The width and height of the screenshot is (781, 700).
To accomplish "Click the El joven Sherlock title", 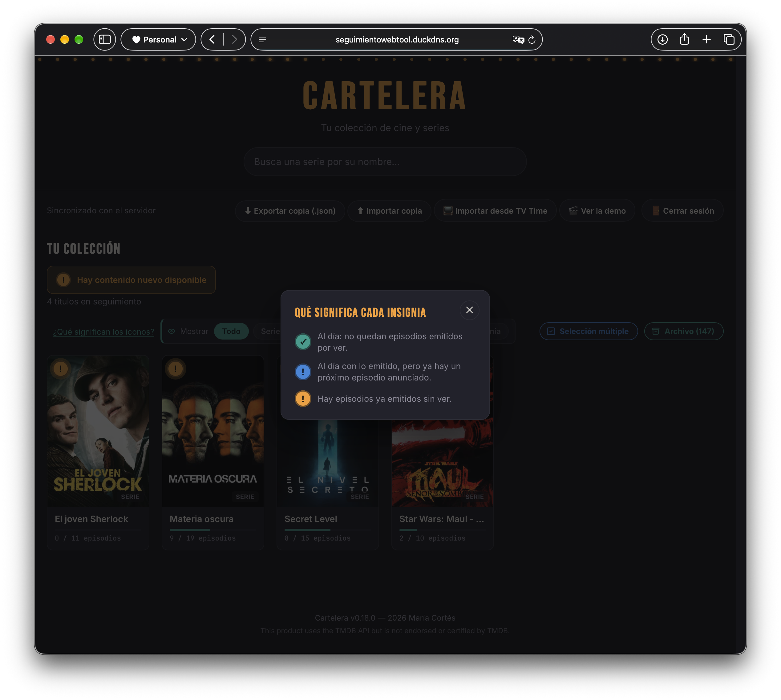I will coord(91,519).
